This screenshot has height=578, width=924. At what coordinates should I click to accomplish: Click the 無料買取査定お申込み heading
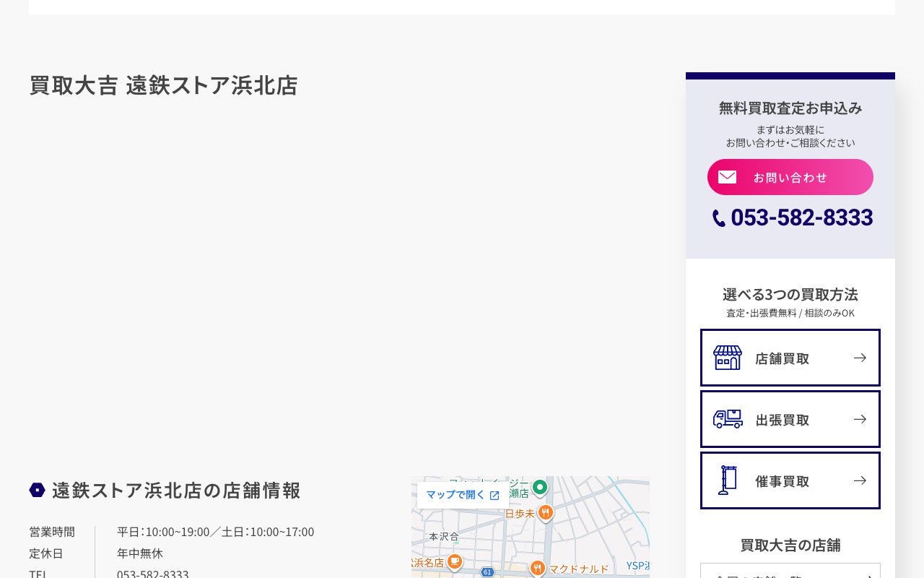pos(790,108)
